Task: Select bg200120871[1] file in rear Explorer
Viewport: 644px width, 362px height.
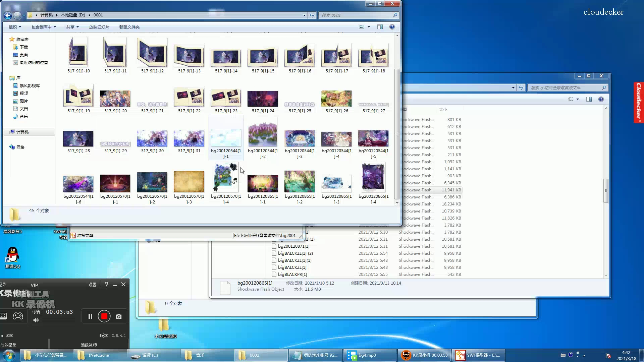Action: 293,246
